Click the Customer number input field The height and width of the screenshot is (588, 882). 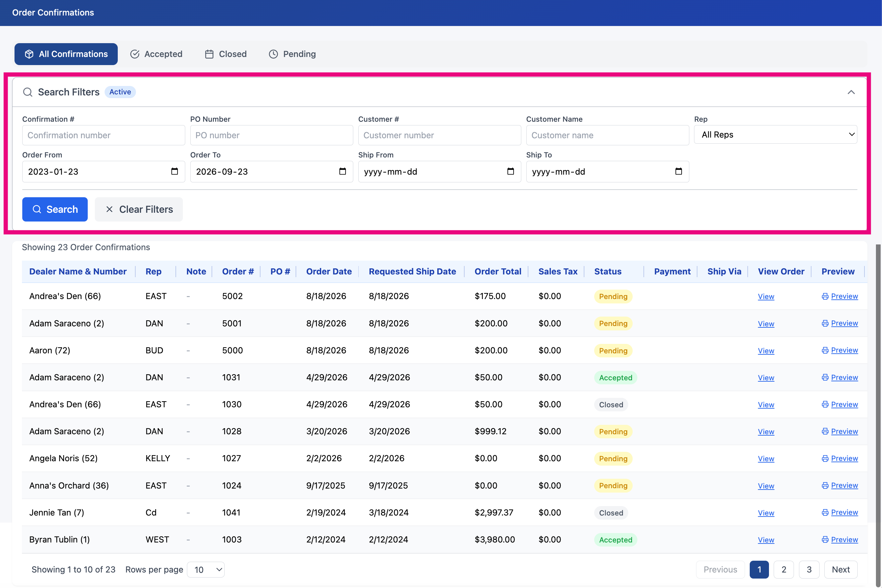point(440,135)
